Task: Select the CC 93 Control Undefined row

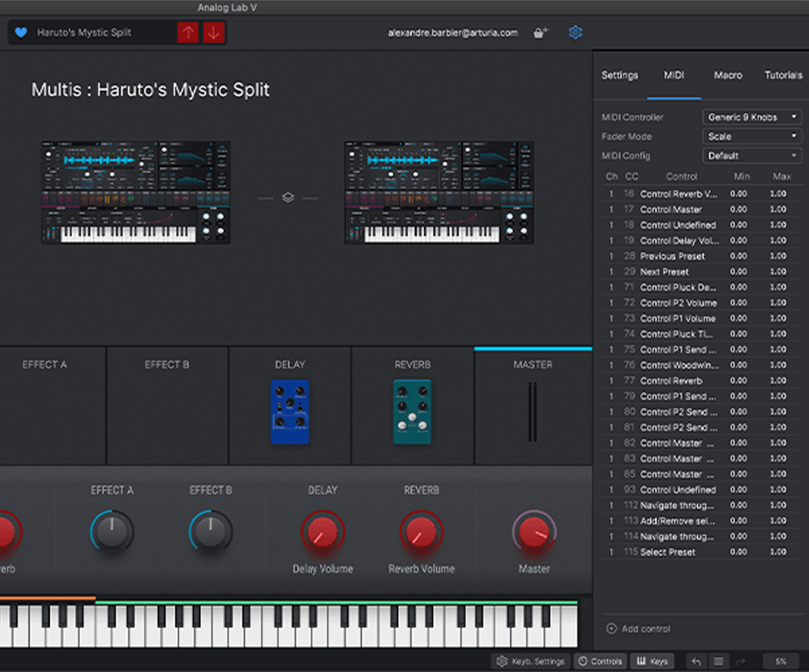Action: (701, 489)
